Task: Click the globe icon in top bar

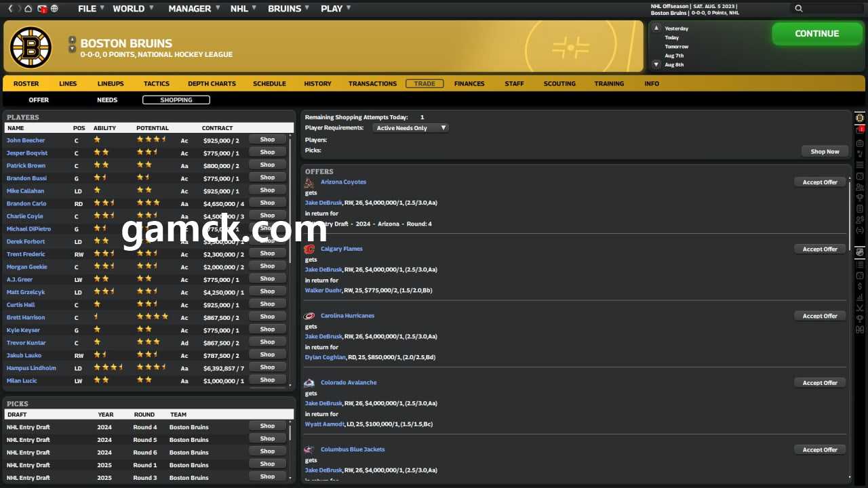Action: pyautogui.click(x=54, y=8)
